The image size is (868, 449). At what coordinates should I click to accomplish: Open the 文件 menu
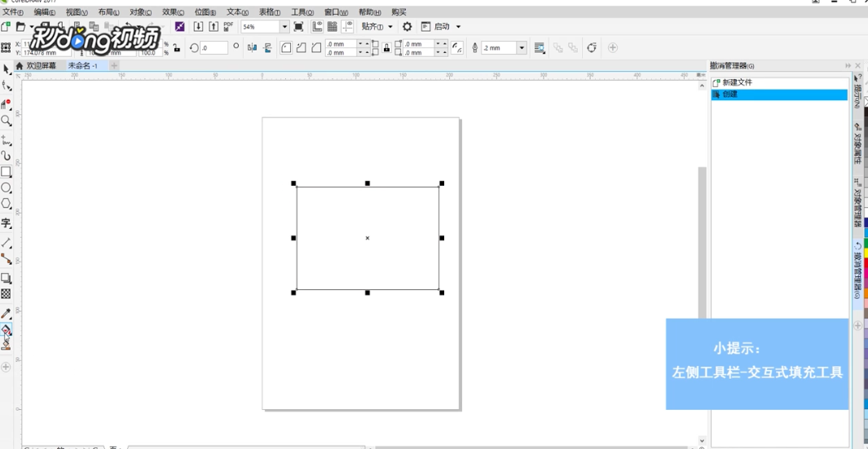click(x=13, y=11)
